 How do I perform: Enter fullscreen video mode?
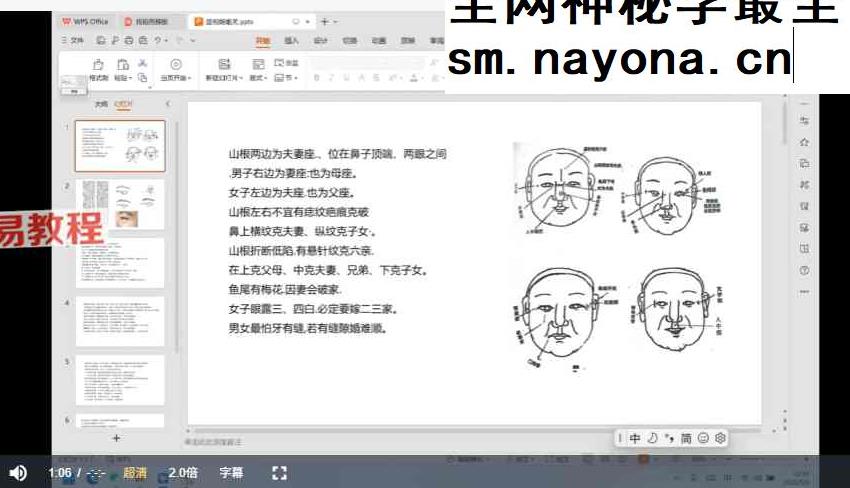point(279,473)
